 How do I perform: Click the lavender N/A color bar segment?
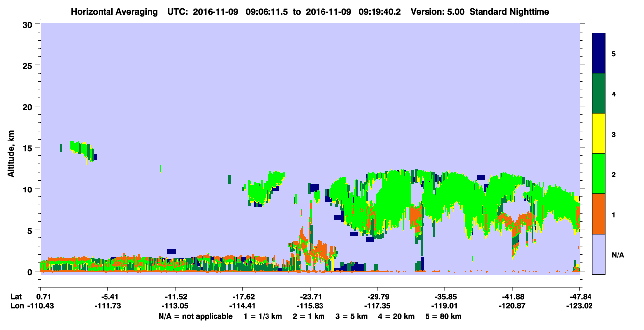(x=599, y=253)
